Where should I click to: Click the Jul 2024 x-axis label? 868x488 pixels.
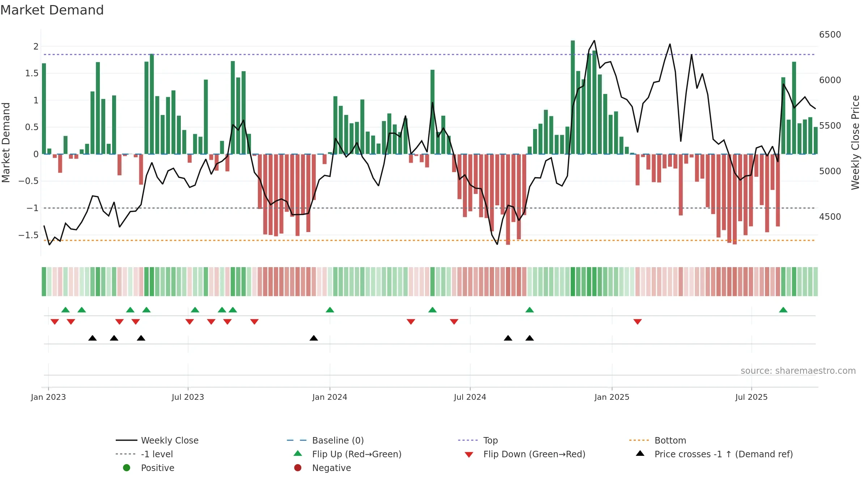[x=470, y=397]
